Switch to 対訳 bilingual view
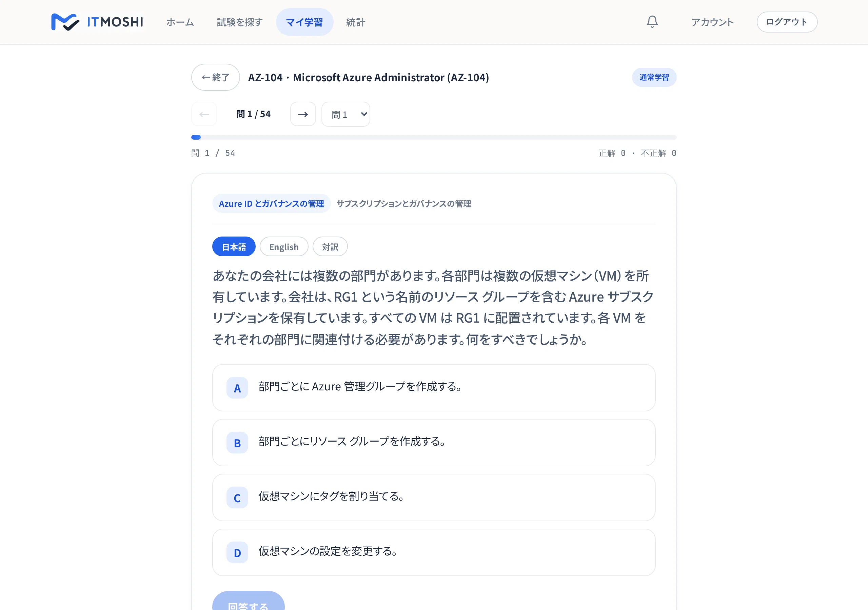The height and width of the screenshot is (610, 868). [330, 247]
